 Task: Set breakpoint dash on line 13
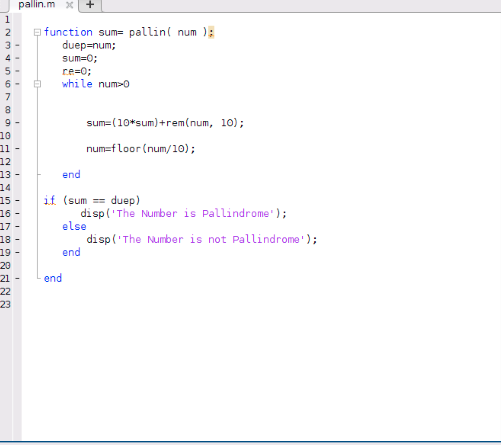(17, 175)
